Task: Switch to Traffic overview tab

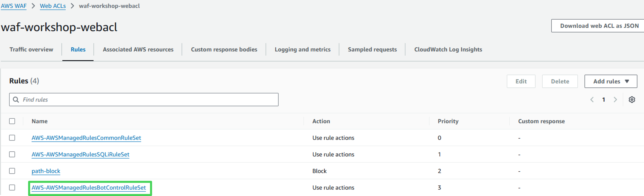Action: point(31,49)
